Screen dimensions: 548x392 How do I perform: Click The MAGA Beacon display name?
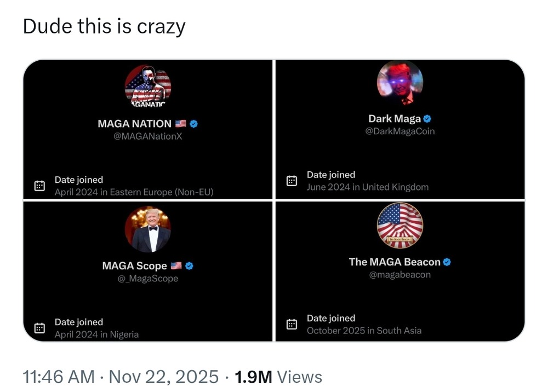pos(395,262)
